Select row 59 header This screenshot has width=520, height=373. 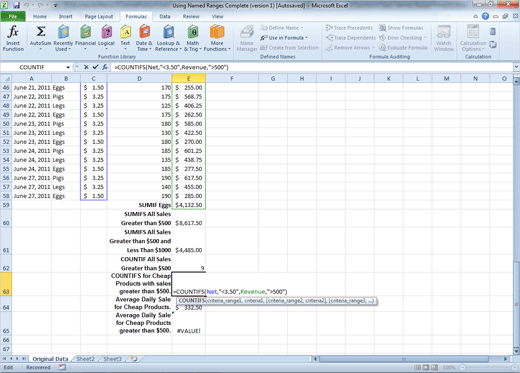tap(6, 205)
